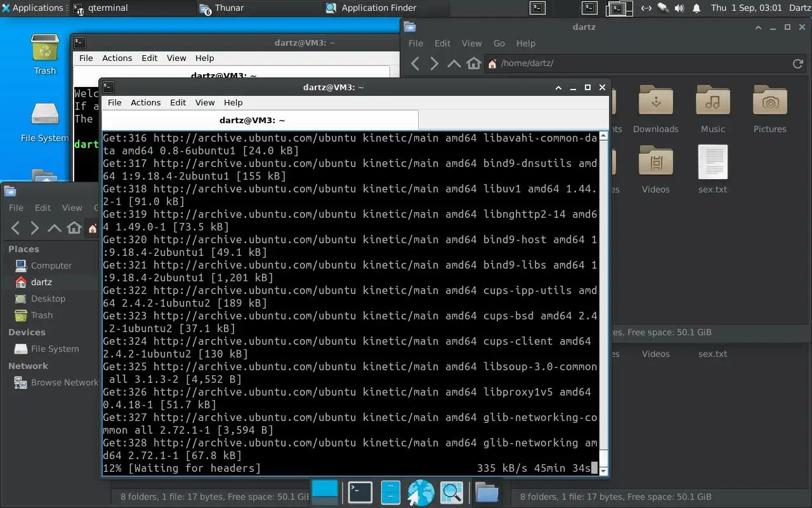This screenshot has width=812, height=508.
Task: Open Actions menu in front terminal
Action: 146,102
